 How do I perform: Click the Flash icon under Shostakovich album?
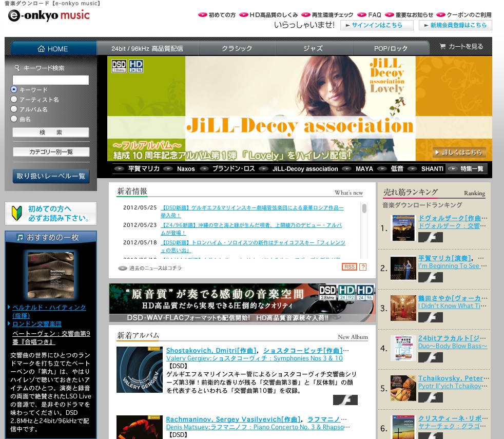(345, 400)
